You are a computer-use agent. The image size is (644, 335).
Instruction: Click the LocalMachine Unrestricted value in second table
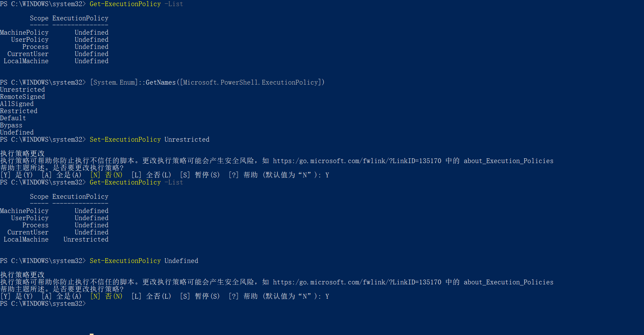[x=86, y=240]
